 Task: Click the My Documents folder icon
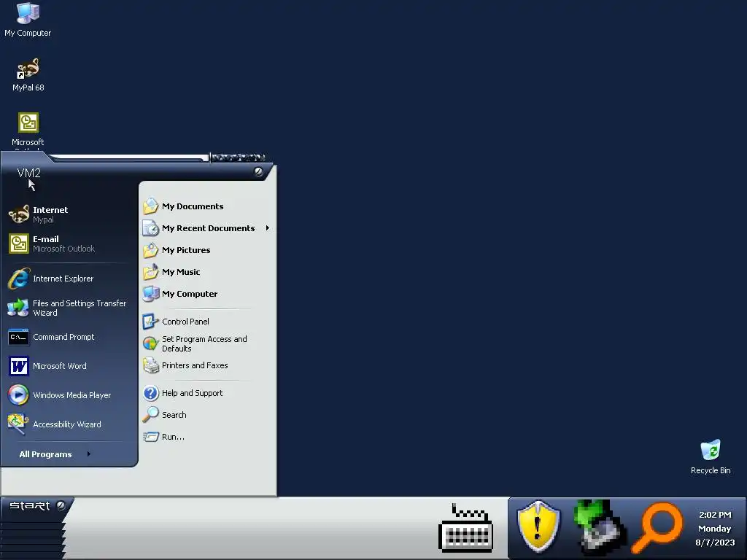pyautogui.click(x=150, y=206)
